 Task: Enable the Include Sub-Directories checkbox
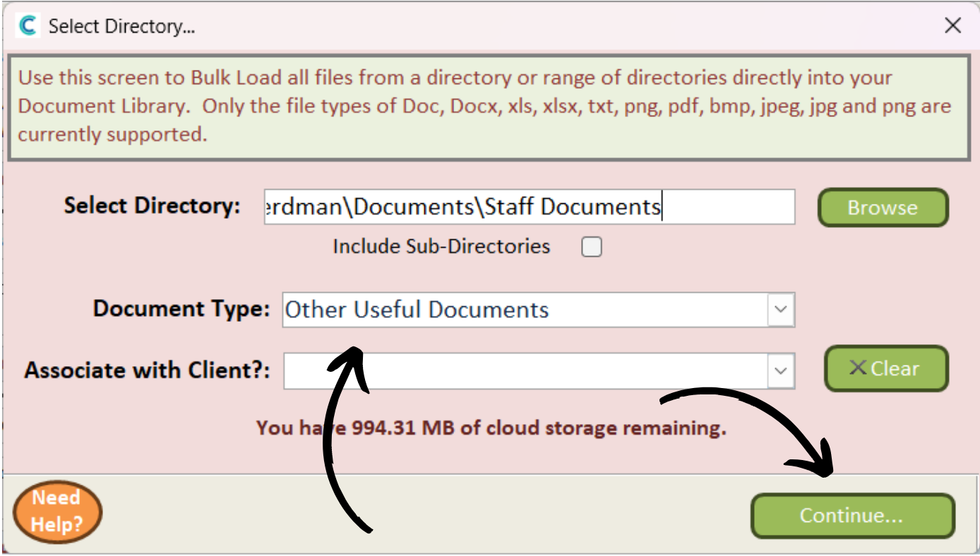[591, 247]
